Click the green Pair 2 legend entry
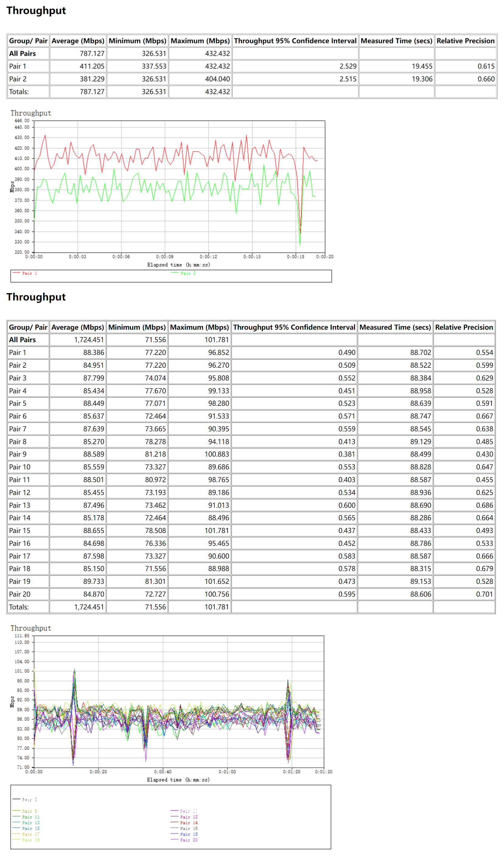The image size is (504, 856). [183, 273]
